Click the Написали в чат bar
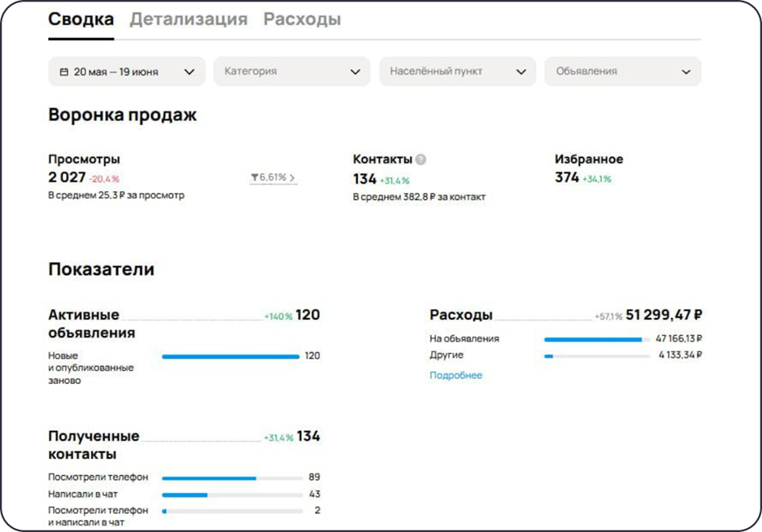 coord(187,494)
